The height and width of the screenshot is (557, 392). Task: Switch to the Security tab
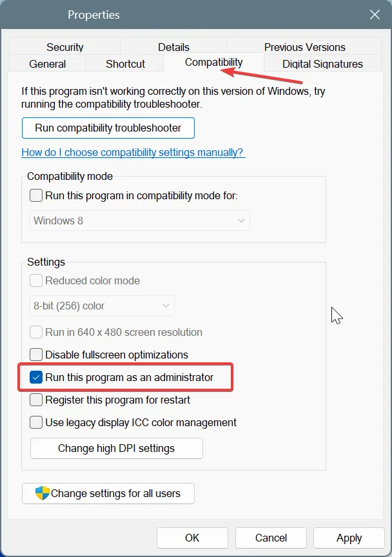pyautogui.click(x=64, y=46)
